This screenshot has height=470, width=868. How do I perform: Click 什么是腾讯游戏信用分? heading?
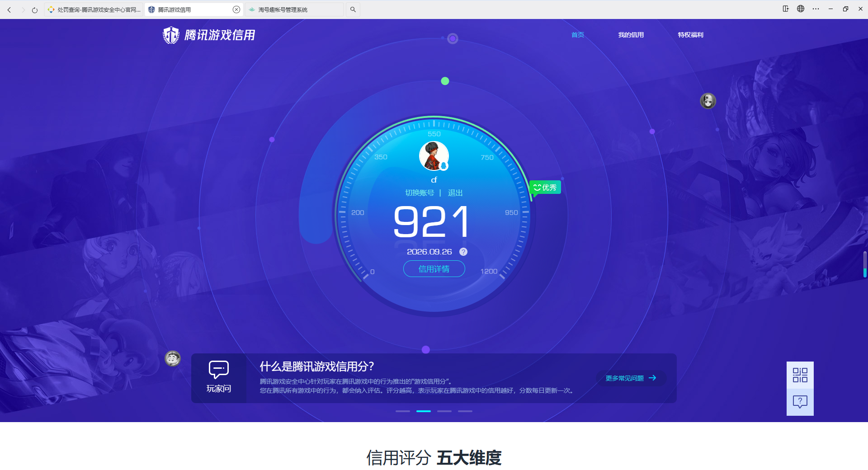pyautogui.click(x=317, y=367)
